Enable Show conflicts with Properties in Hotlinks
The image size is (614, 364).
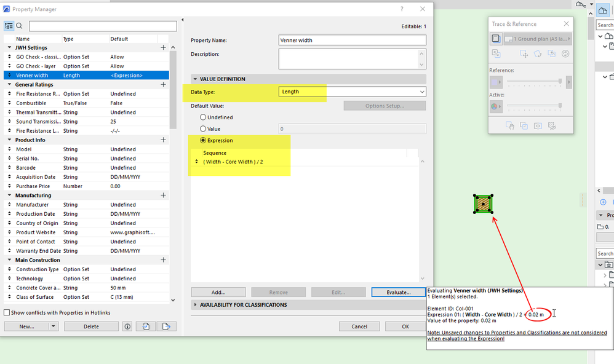(7, 312)
